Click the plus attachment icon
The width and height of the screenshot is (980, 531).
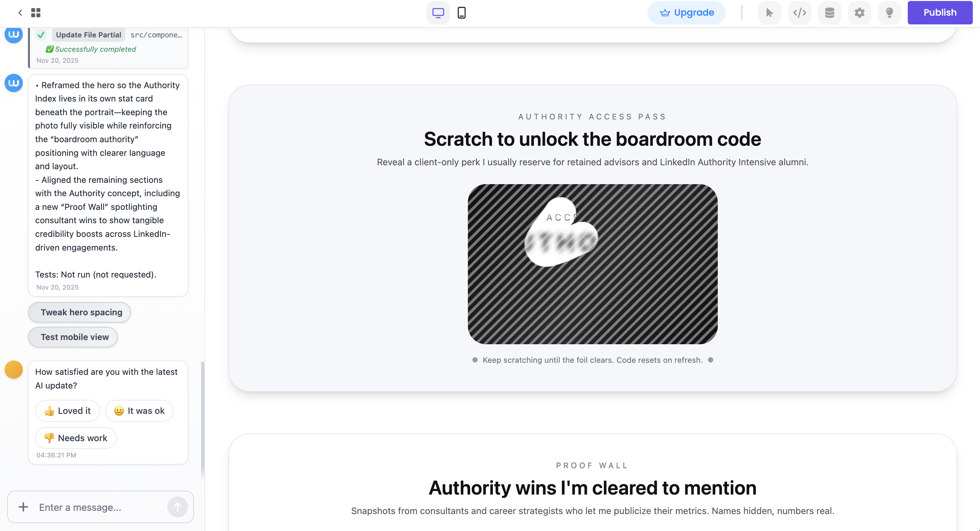pyautogui.click(x=23, y=507)
